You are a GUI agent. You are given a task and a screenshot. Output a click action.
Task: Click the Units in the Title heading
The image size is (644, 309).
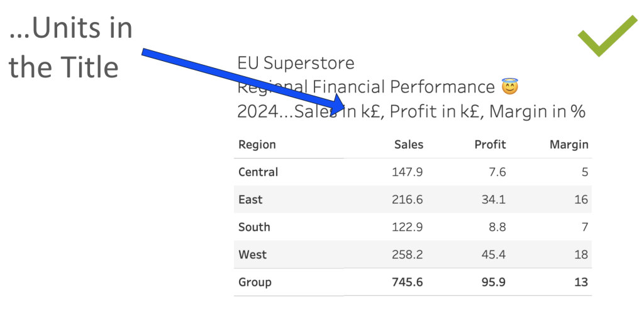70,48
